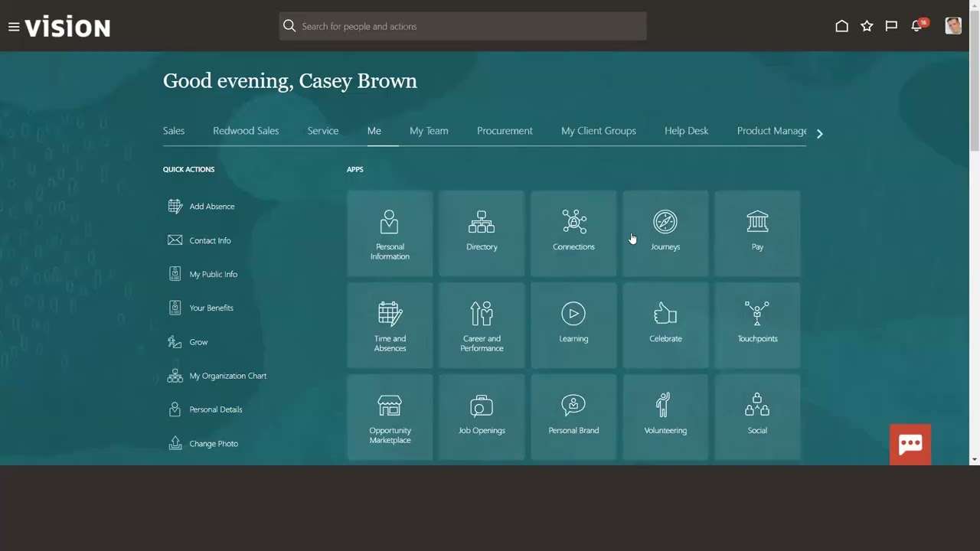Click the page vertical scrollbar

point(974,80)
